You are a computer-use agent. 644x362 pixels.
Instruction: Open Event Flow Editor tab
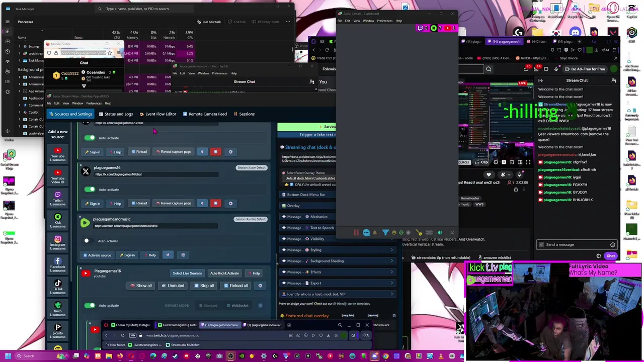[158, 114]
